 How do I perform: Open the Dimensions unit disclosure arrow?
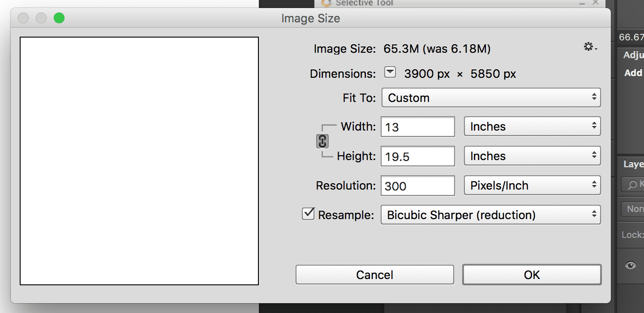[x=390, y=73]
